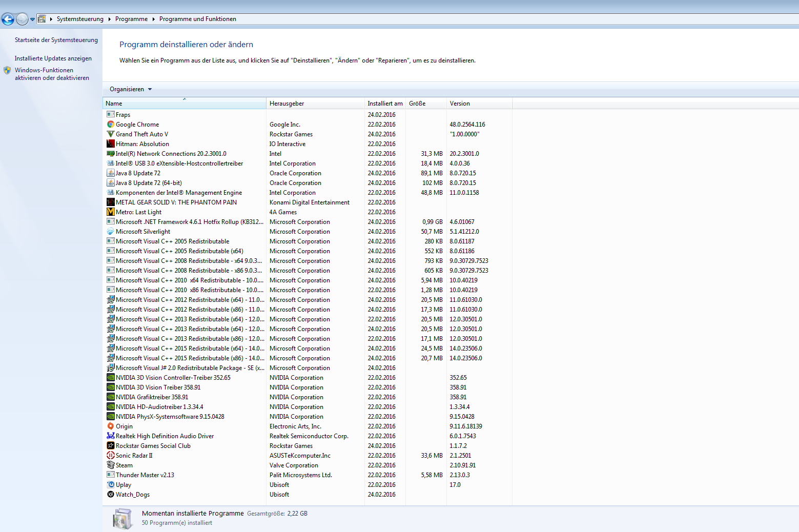Click the Grand Theft Auto V icon
The width and height of the screenshot is (799, 532).
click(x=110, y=134)
